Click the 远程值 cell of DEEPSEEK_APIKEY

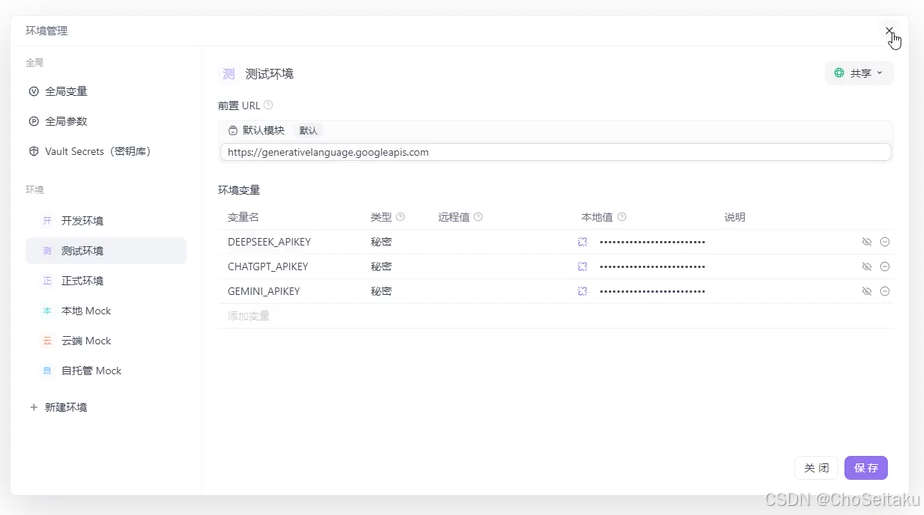point(501,242)
